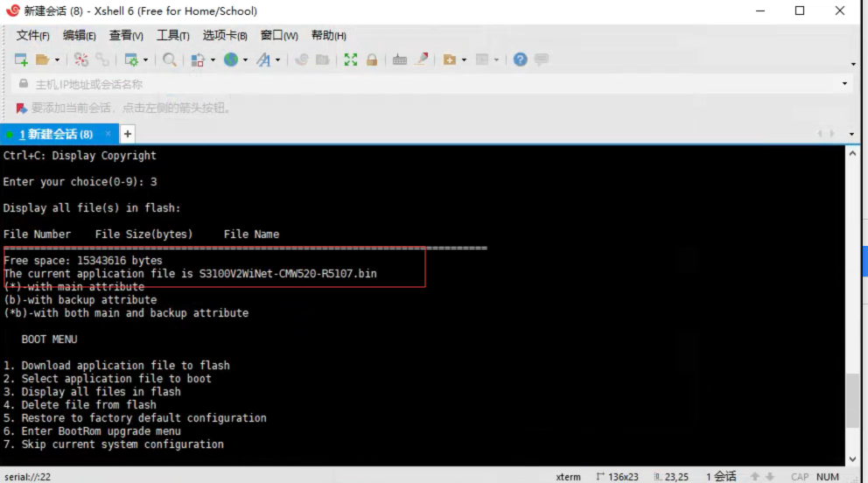Click the 'Free space: 15343616 bytes' line
The height and width of the screenshot is (483, 868).
click(83, 261)
